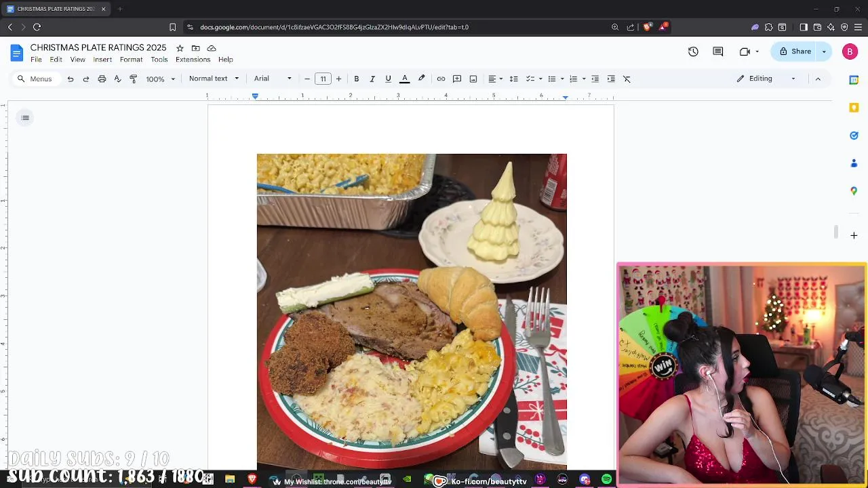Star the CHRISTMAS PLATE RATINGS document
The image size is (868, 488).
[180, 48]
